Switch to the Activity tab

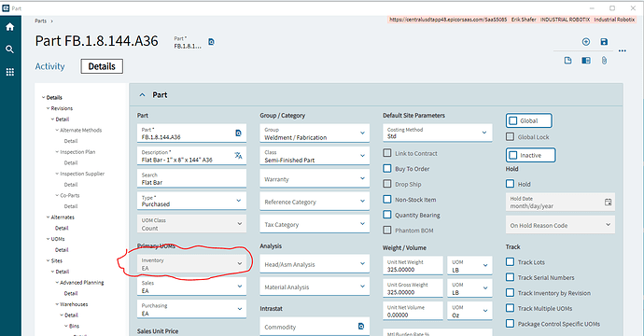[49, 66]
